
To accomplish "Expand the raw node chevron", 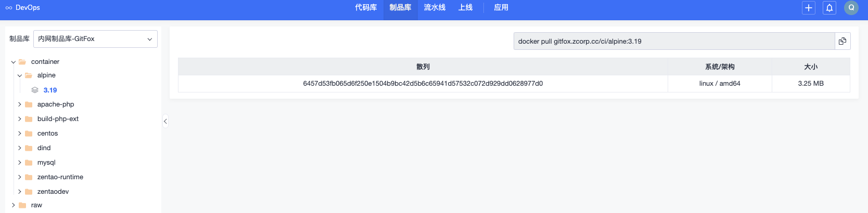I will [x=14, y=205].
